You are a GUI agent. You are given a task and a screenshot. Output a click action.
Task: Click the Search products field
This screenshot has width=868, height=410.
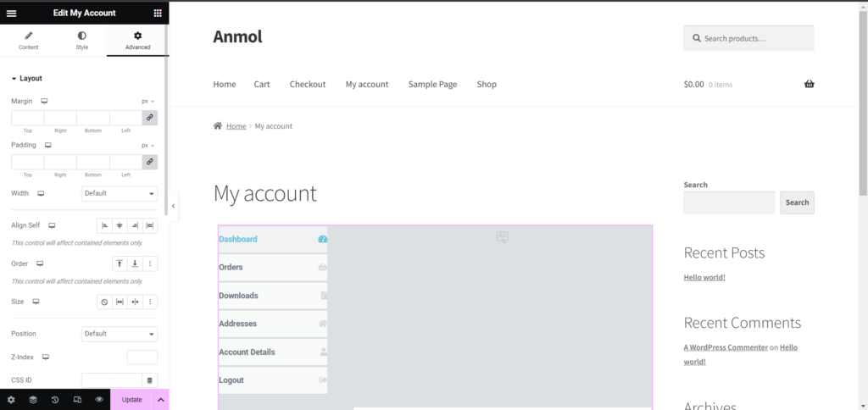[x=748, y=39]
